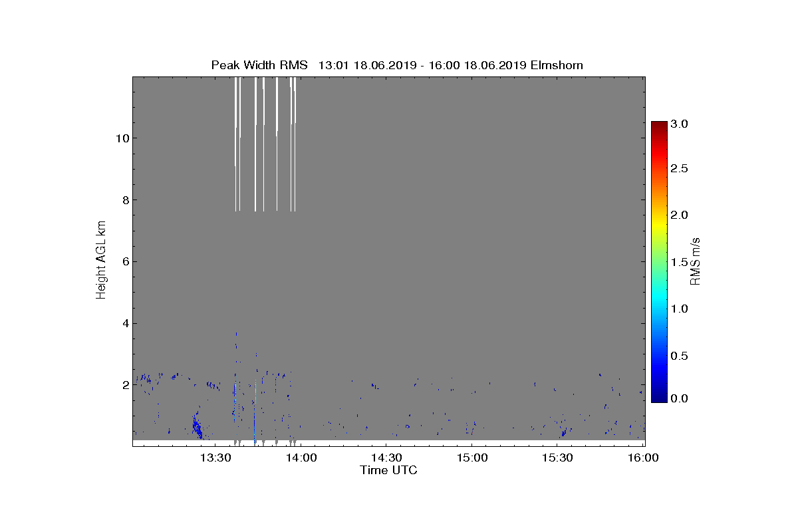The height and width of the screenshot is (532, 798).
Task: Click the 'Time UTC' axis label
Action: [x=388, y=470]
